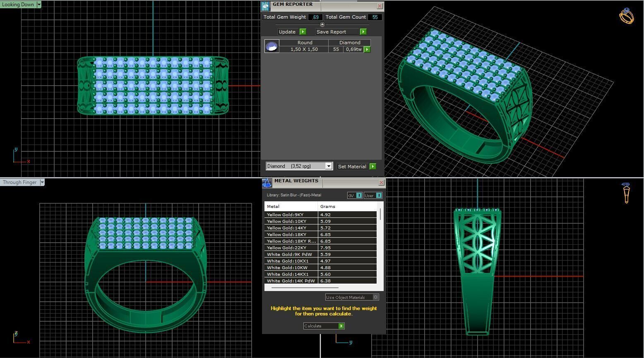Click the Through Finger viewport label
The image size is (644, 358).
(20, 182)
